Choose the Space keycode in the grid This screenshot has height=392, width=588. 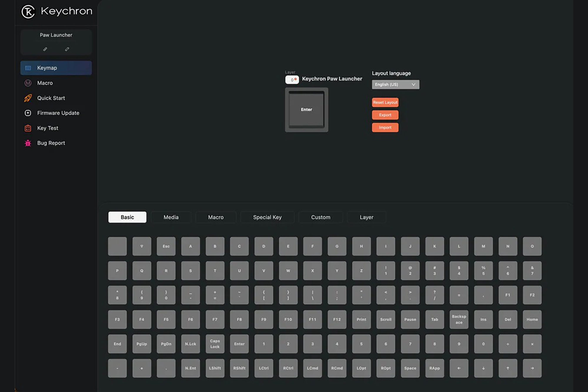(x=410, y=368)
